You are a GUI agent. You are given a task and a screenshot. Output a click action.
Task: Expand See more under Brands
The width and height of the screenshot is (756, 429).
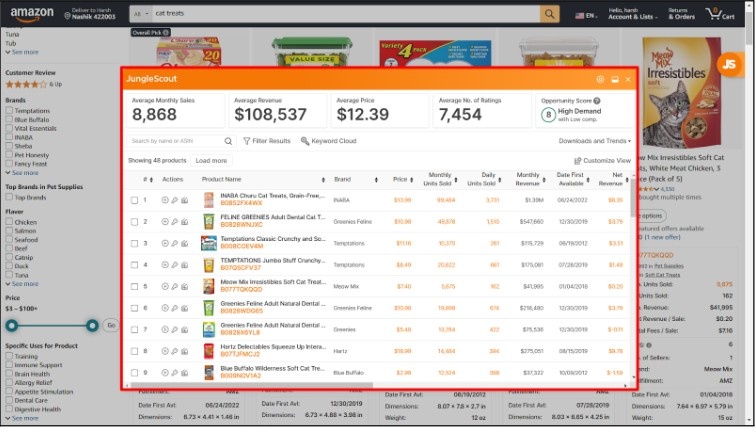click(22, 173)
